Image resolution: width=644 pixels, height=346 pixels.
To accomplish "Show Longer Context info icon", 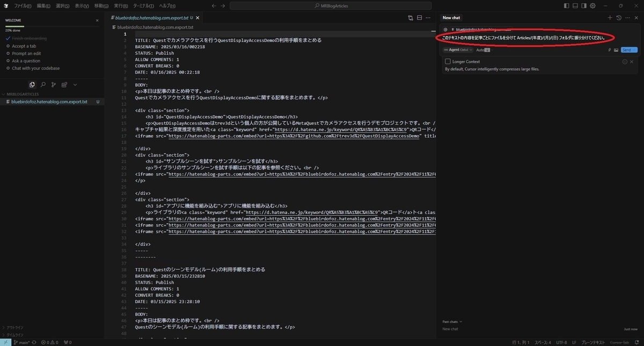I will 625,62.
